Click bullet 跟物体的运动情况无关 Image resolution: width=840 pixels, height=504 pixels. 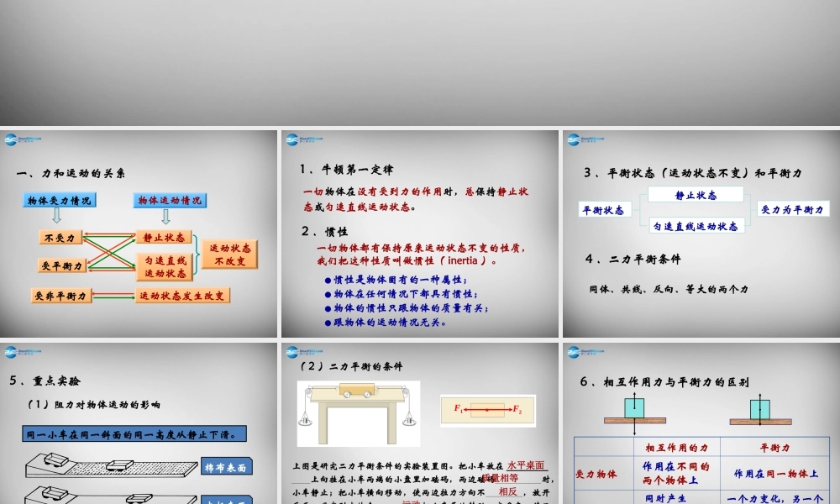coord(386,323)
